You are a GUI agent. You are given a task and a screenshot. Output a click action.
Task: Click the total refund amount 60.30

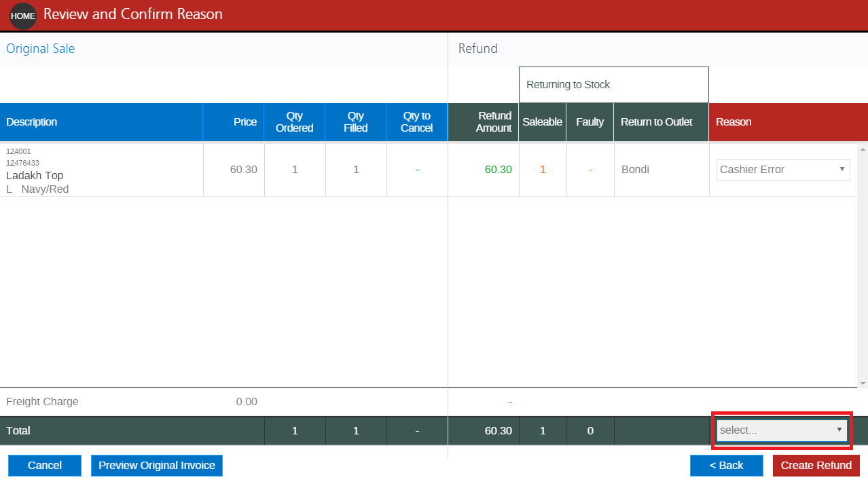point(499,431)
